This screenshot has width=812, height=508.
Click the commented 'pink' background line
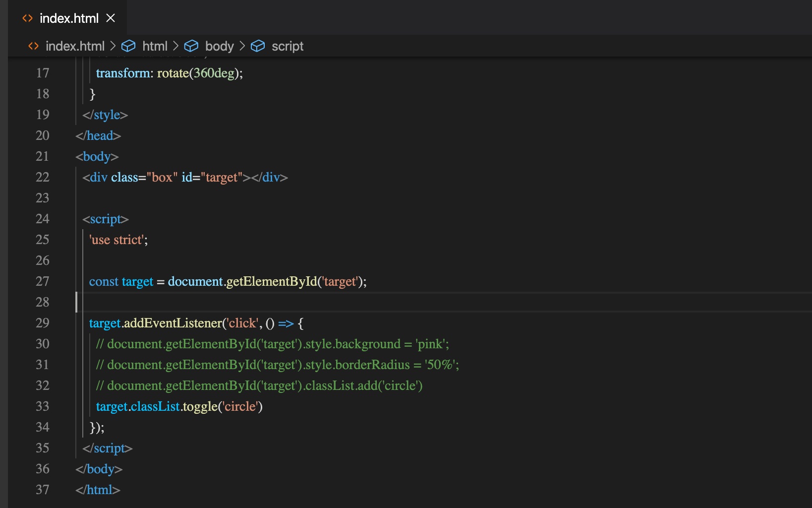pyautogui.click(x=272, y=344)
